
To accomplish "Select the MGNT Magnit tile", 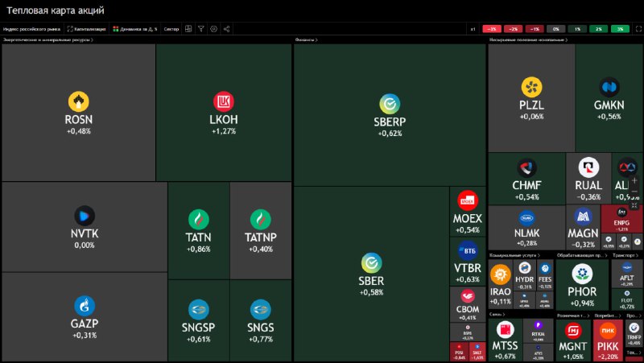I will tap(573, 340).
